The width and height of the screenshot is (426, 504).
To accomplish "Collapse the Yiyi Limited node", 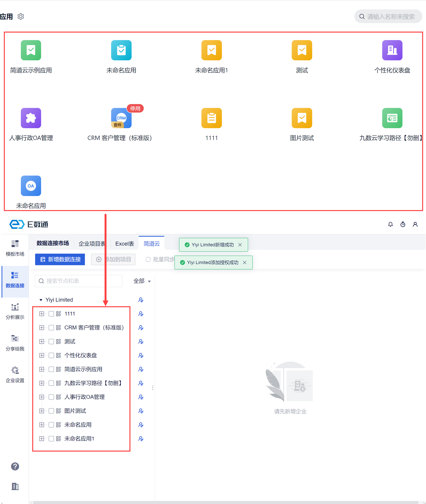I will coord(41,300).
